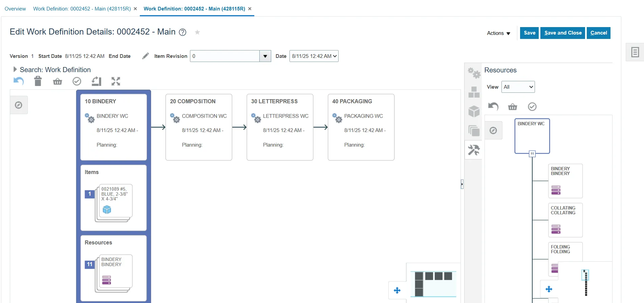Click the Cancel button
The image size is (644, 303).
598,33
